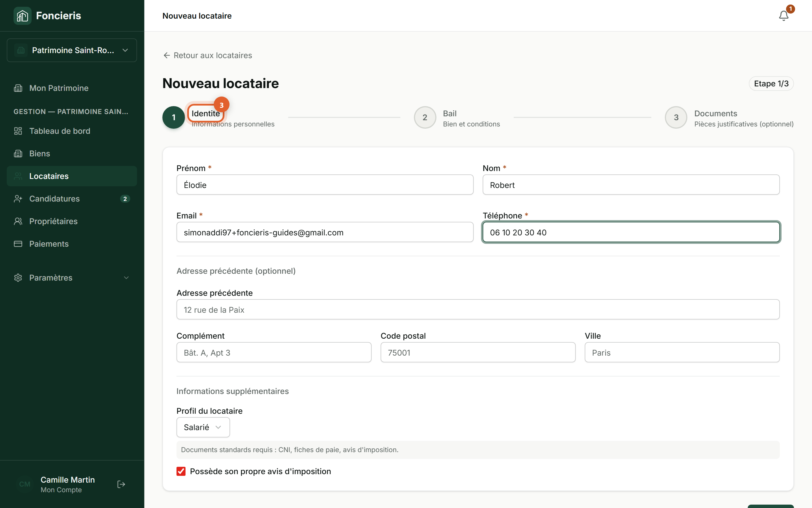Click the Nom field containing Robert
The image size is (812, 508).
click(x=631, y=185)
